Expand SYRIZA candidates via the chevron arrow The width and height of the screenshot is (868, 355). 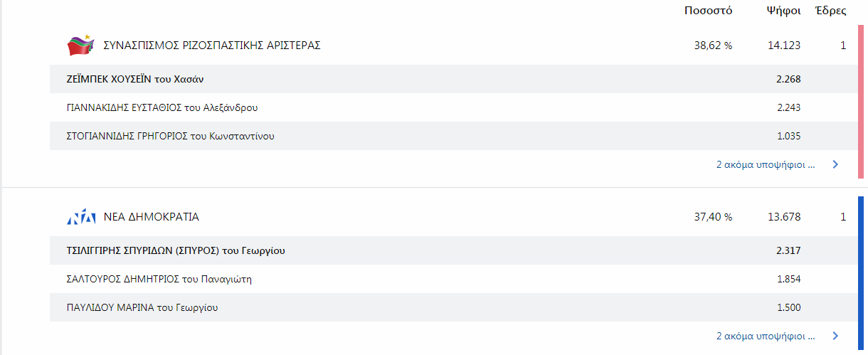tap(835, 164)
